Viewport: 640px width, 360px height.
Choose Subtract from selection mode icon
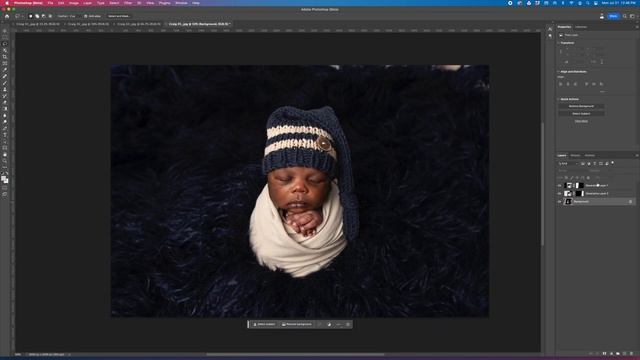(x=44, y=16)
